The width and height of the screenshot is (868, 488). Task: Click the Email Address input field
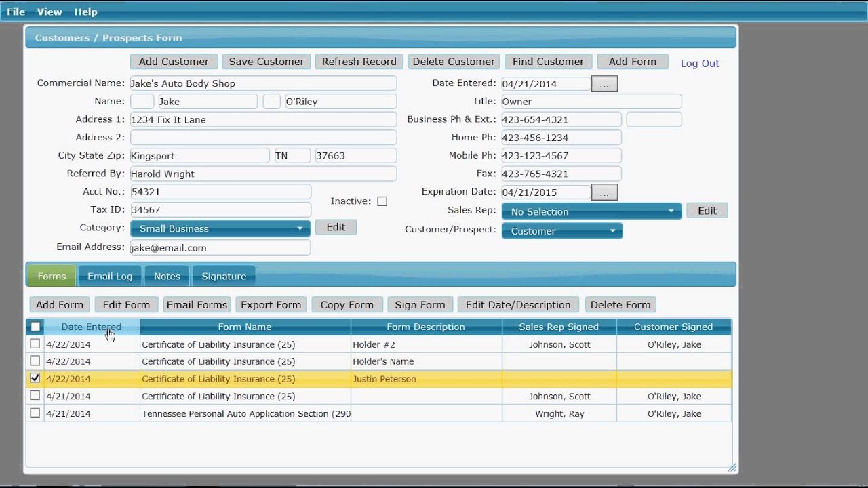220,248
